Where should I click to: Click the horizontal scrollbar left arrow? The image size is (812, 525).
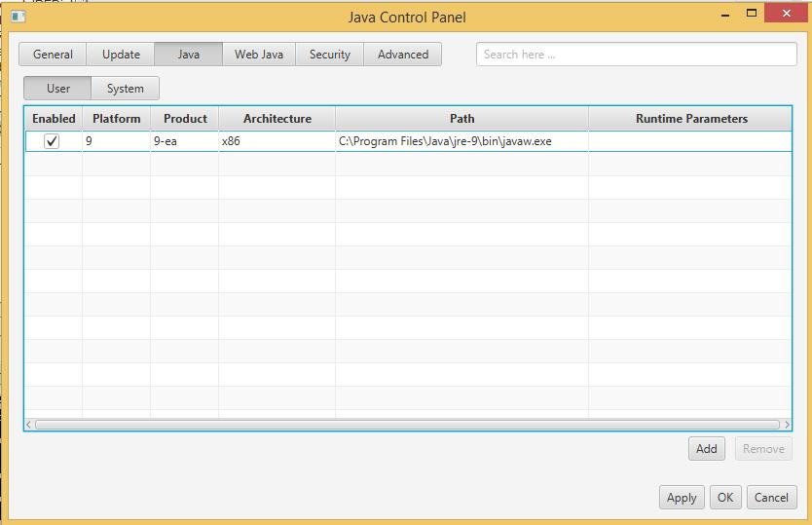[x=29, y=425]
